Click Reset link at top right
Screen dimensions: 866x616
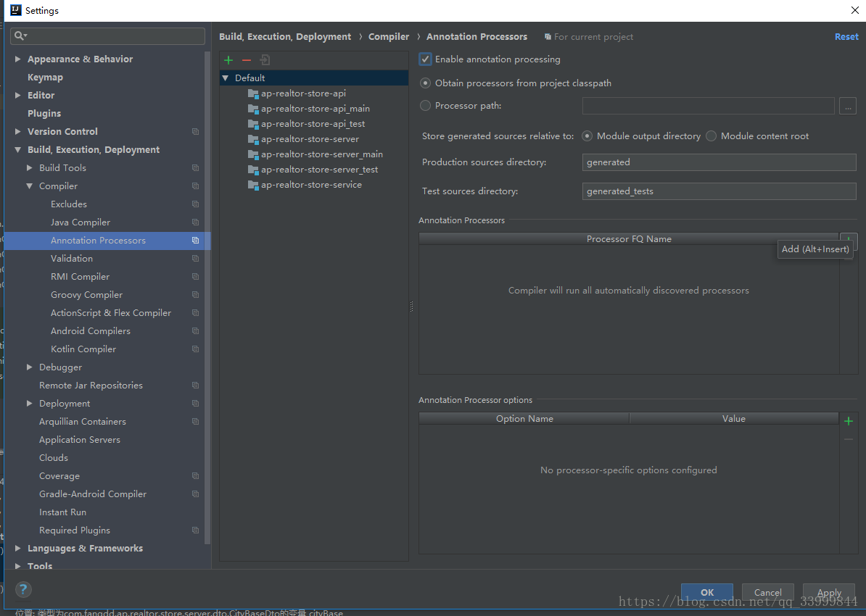846,36
